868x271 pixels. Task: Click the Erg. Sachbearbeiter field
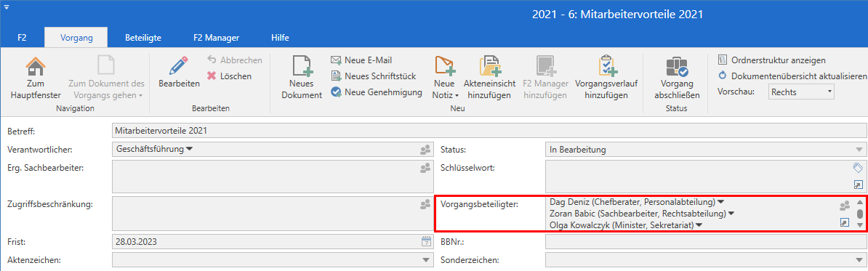pos(273,177)
